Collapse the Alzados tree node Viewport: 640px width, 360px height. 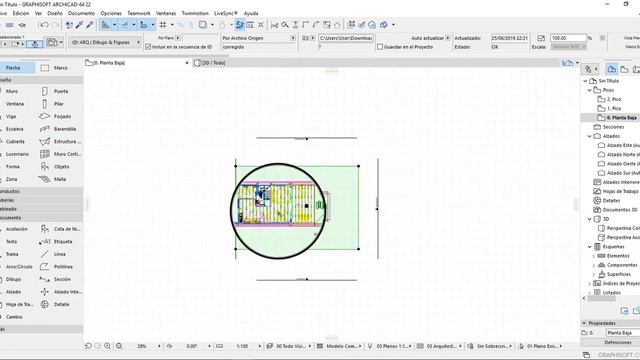589,136
